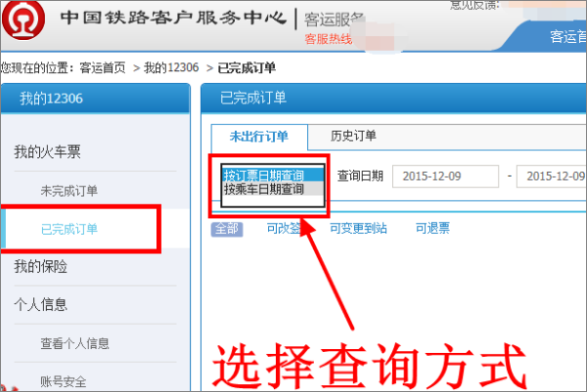Select 未完成订单 in sidebar

coord(69,191)
